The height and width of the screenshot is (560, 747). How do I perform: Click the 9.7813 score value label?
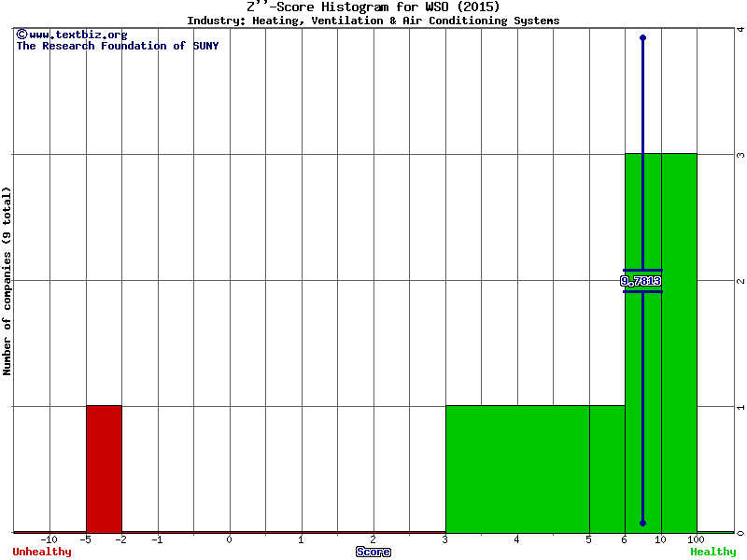(x=641, y=281)
